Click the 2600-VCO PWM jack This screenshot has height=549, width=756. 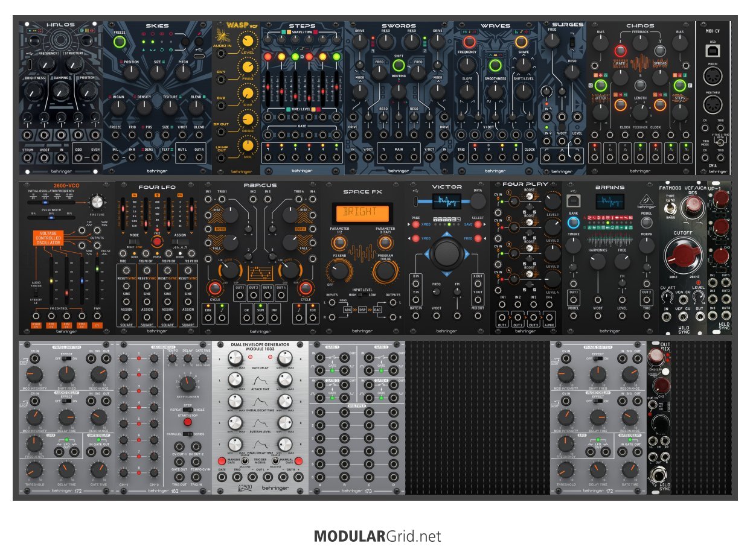click(x=97, y=315)
